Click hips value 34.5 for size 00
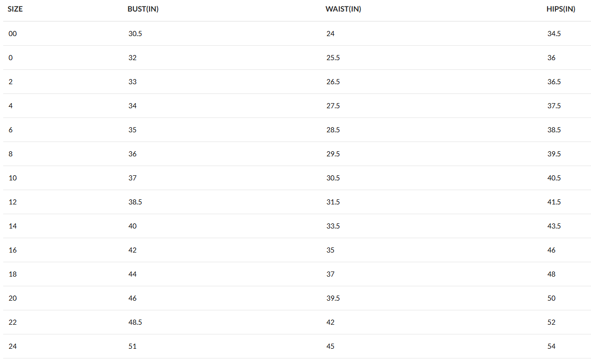 (554, 34)
